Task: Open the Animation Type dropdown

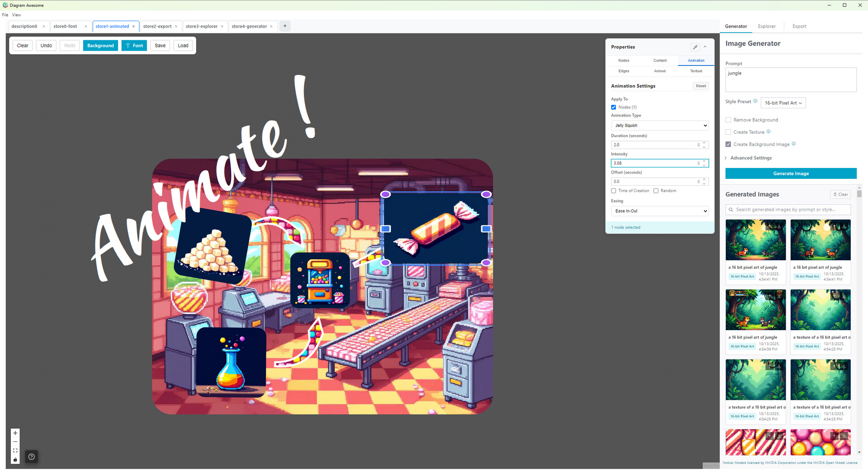Action: (x=660, y=126)
